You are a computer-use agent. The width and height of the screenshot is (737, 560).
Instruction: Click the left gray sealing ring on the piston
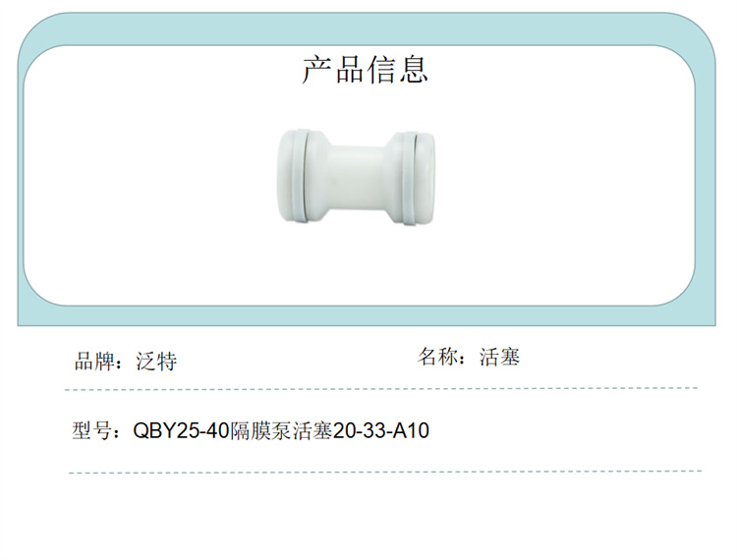click(301, 177)
